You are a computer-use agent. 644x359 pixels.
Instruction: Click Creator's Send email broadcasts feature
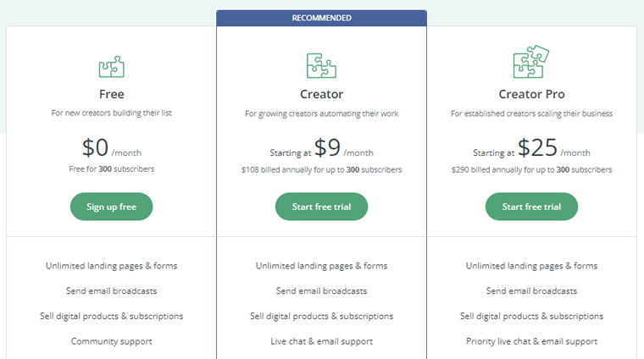[x=321, y=290]
